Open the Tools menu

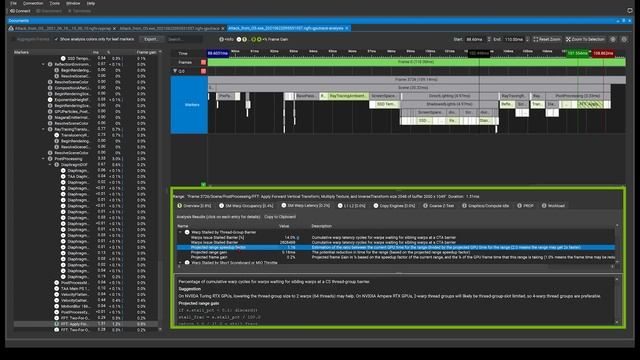pos(54,3)
